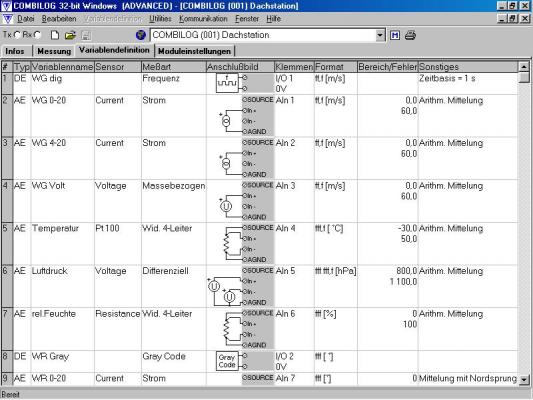
Task: Click the current source diagram in the WG 0-20 row
Action: [x=241, y=116]
